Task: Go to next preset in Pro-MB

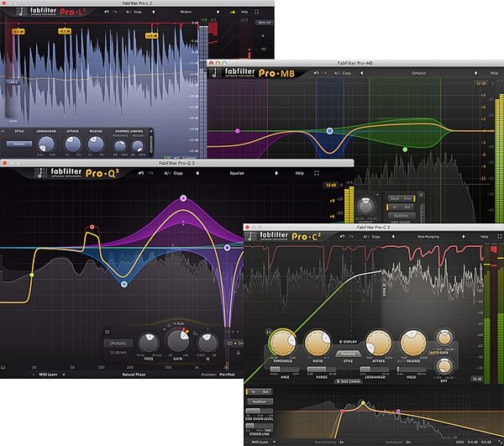Action: coord(476,73)
